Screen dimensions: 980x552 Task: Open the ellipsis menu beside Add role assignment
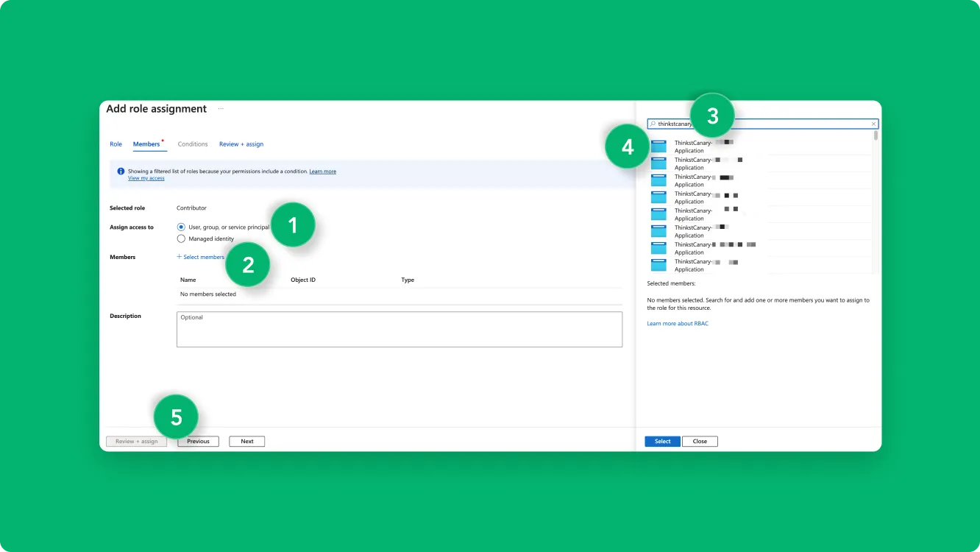(221, 109)
